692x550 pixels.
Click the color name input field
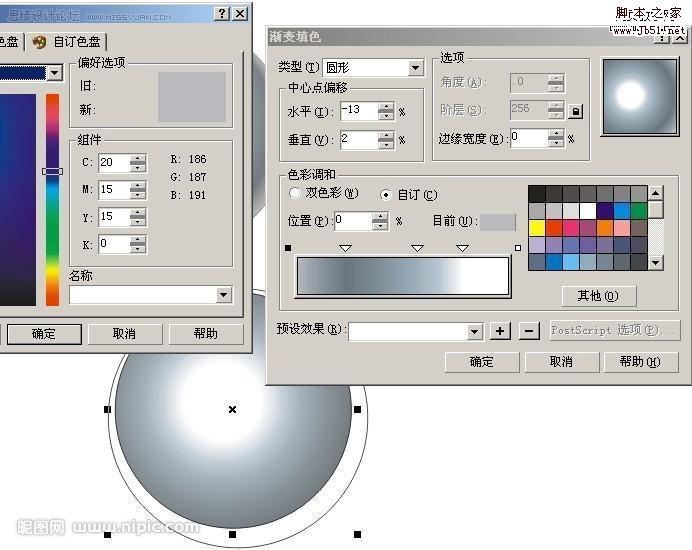pyautogui.click(x=143, y=295)
